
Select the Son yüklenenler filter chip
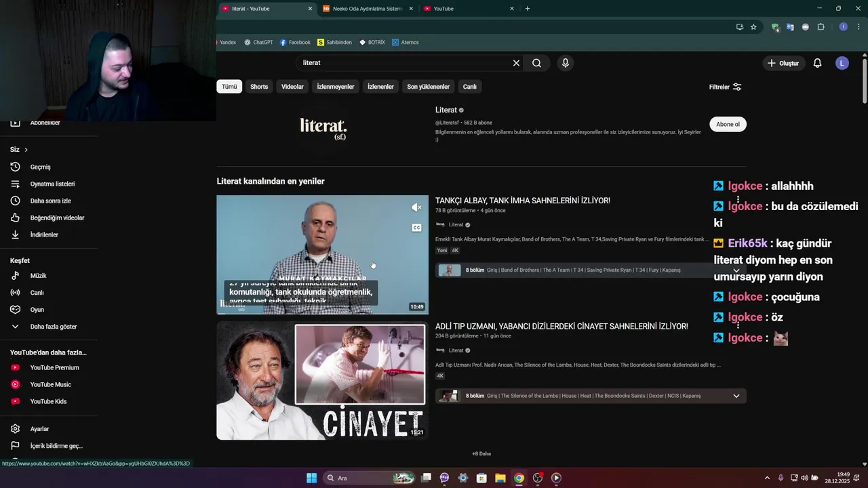428,87
